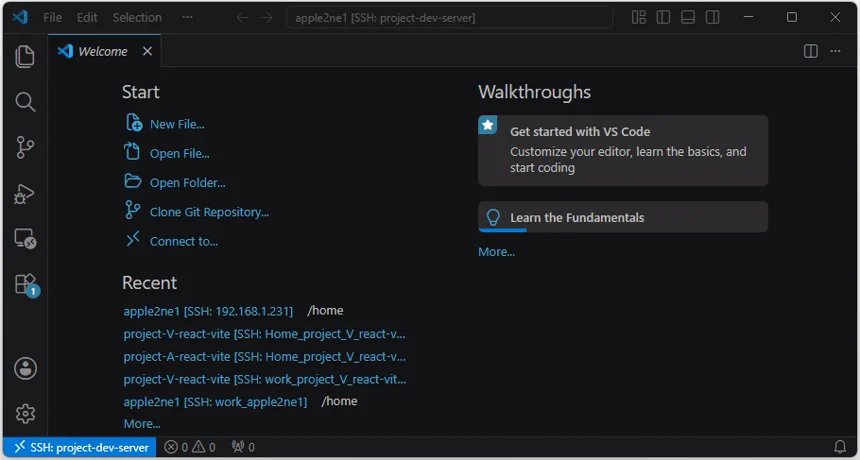
Task: Go forward with the right arrow
Action: pos(267,18)
